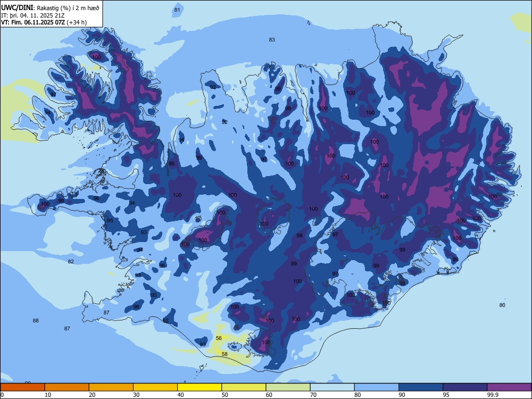Click the '88' humidity value over the sea
The height and width of the screenshot is (399, 532).
tap(36, 320)
